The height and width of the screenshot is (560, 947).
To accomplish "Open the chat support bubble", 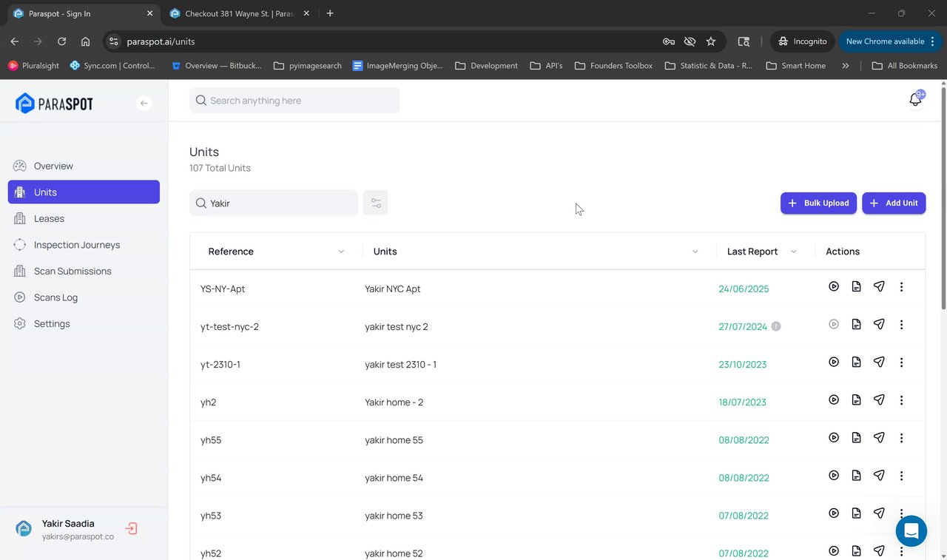I will tap(911, 530).
